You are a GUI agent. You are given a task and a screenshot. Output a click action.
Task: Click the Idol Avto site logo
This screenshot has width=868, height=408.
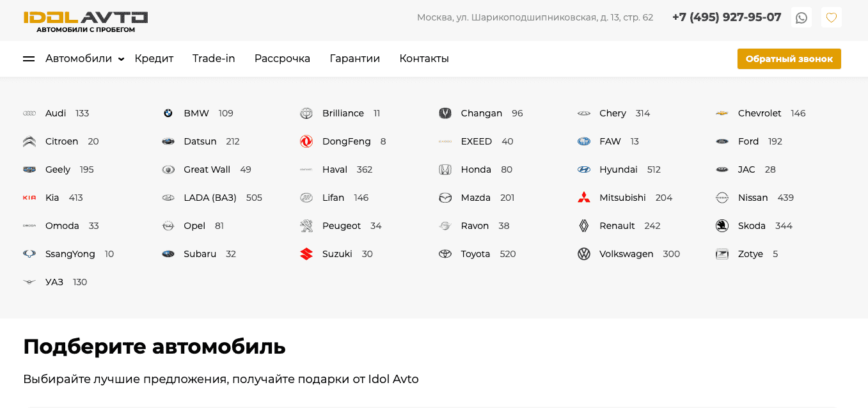(86, 21)
